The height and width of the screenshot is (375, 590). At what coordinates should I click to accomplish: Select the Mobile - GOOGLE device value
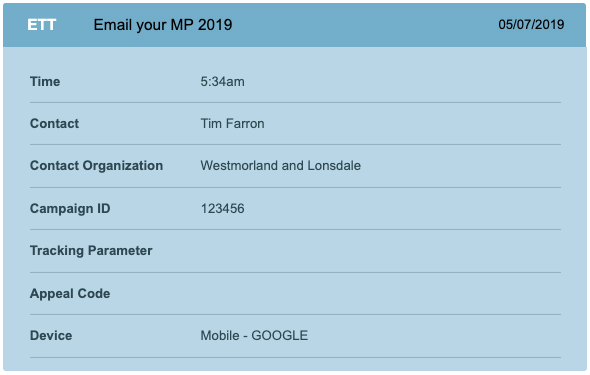254,336
